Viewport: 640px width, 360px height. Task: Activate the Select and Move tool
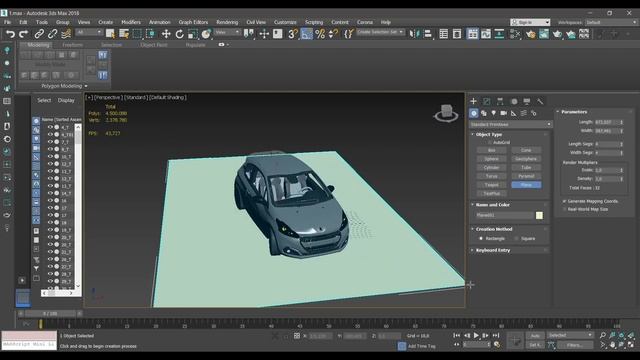point(166,34)
